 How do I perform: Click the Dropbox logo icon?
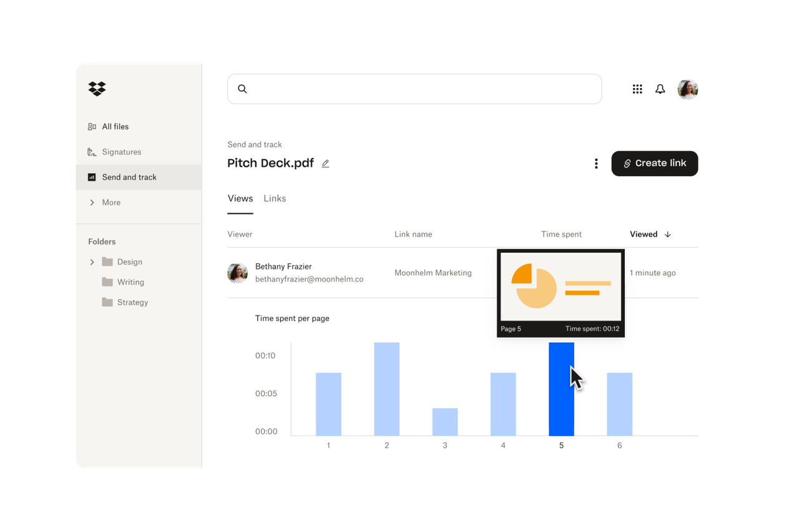coord(97,89)
